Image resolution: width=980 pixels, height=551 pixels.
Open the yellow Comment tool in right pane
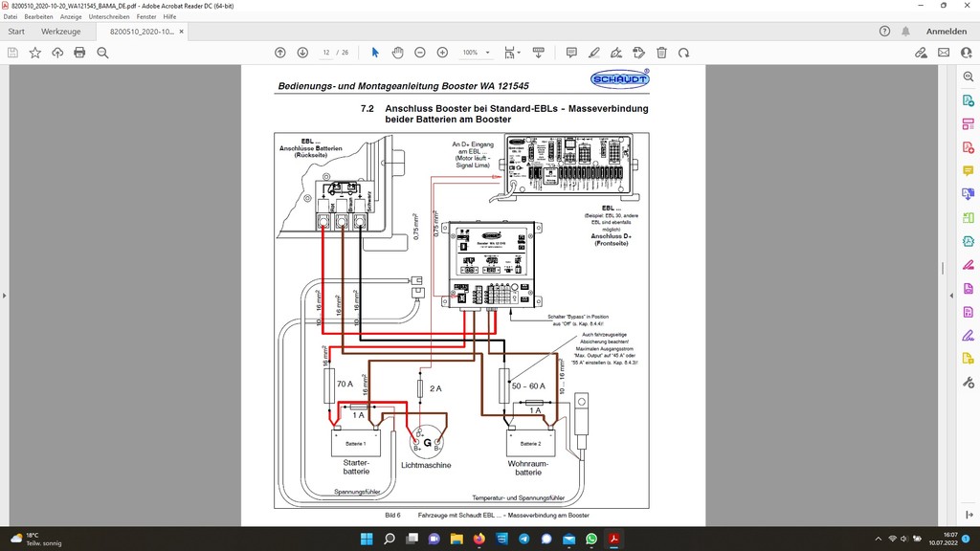click(x=969, y=170)
